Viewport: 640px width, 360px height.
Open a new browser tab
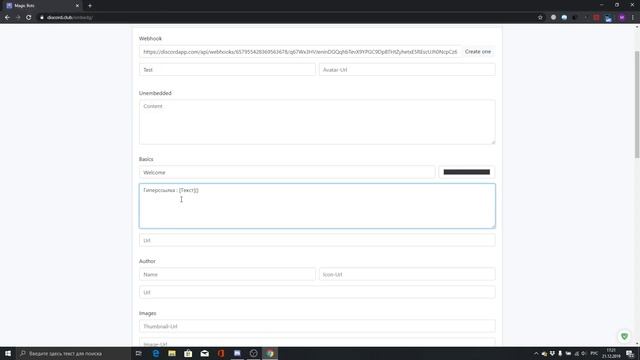click(90, 6)
